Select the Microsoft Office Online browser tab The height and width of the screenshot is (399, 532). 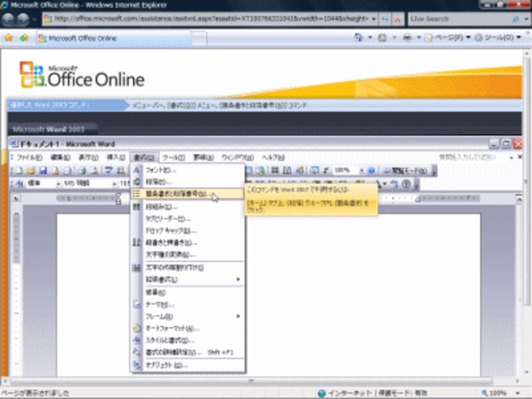click(114, 38)
